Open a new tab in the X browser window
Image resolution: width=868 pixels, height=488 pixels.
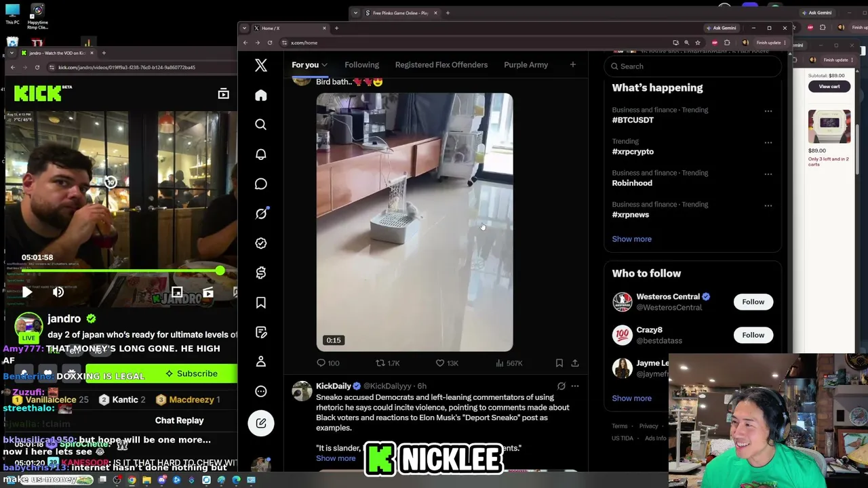[x=336, y=28]
